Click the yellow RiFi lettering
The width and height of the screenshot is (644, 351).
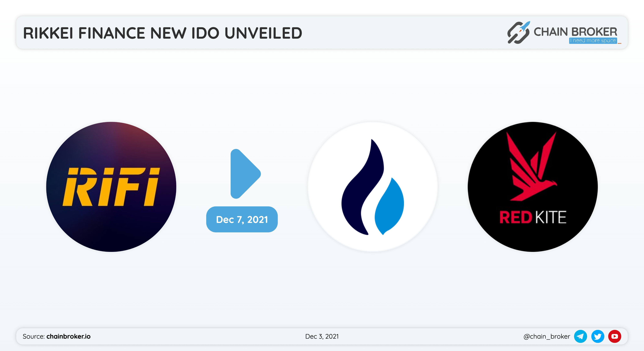111,187
